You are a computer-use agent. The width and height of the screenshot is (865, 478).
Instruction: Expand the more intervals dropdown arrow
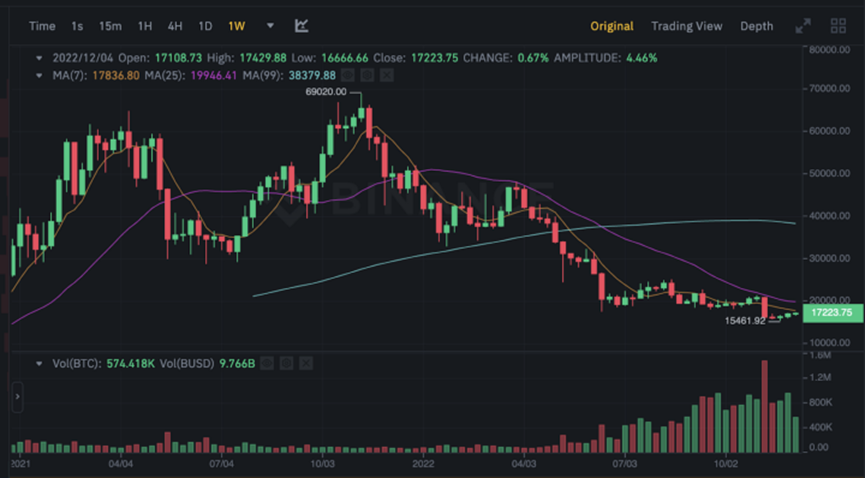pos(270,26)
